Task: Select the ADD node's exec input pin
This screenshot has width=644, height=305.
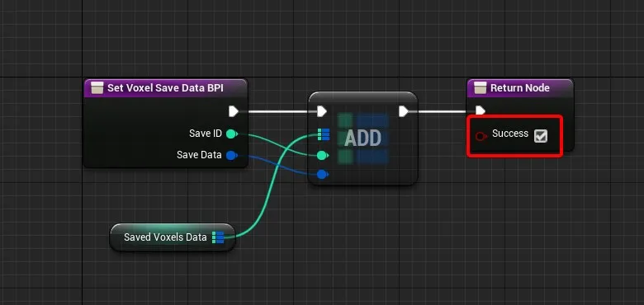Action: coord(322,111)
